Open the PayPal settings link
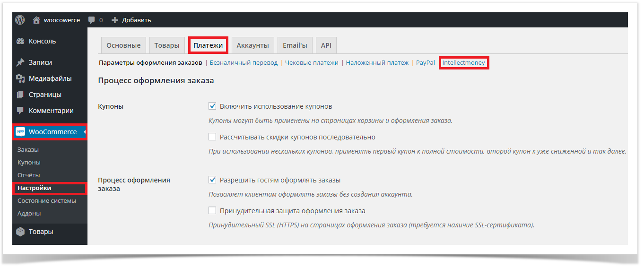The image size is (644, 268). (x=425, y=63)
